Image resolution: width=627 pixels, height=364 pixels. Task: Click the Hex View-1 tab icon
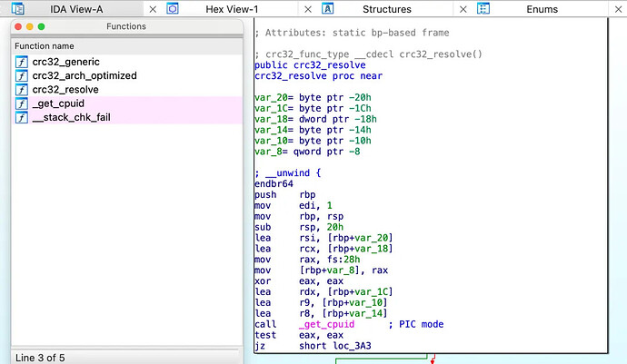click(x=173, y=8)
